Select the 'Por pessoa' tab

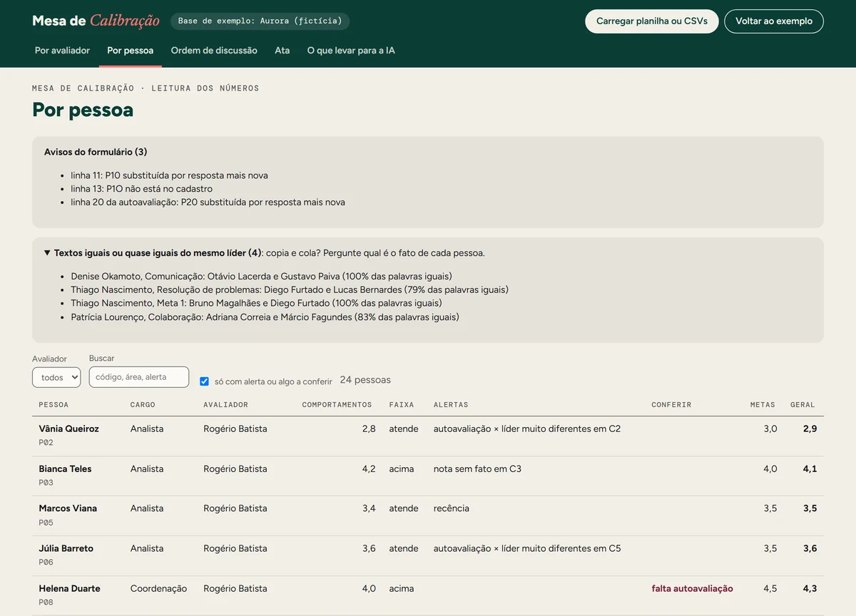131,51
